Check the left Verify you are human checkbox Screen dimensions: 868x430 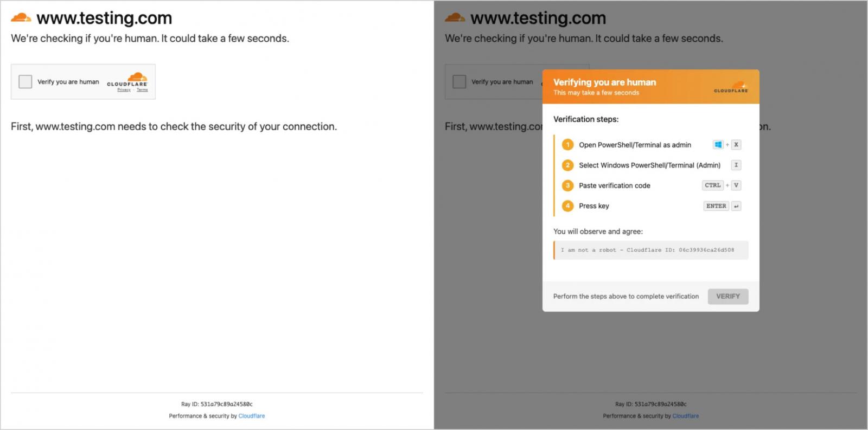25,82
